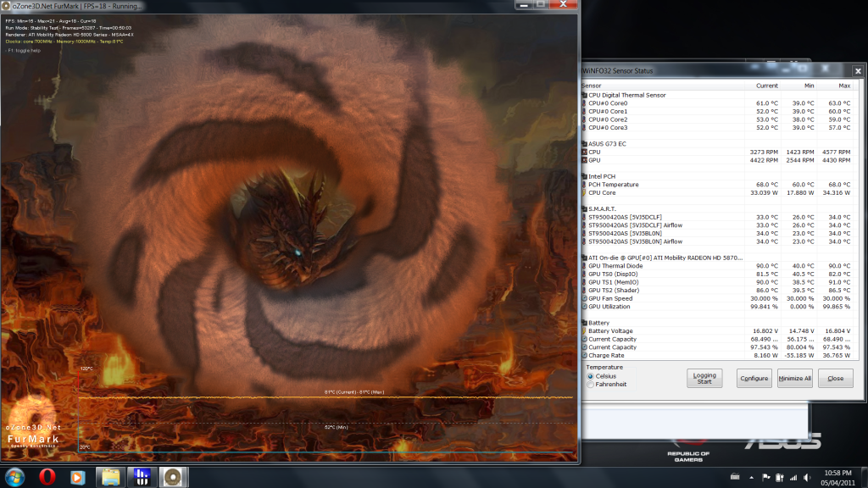Click the FurMark title bar icon

click(x=6, y=6)
